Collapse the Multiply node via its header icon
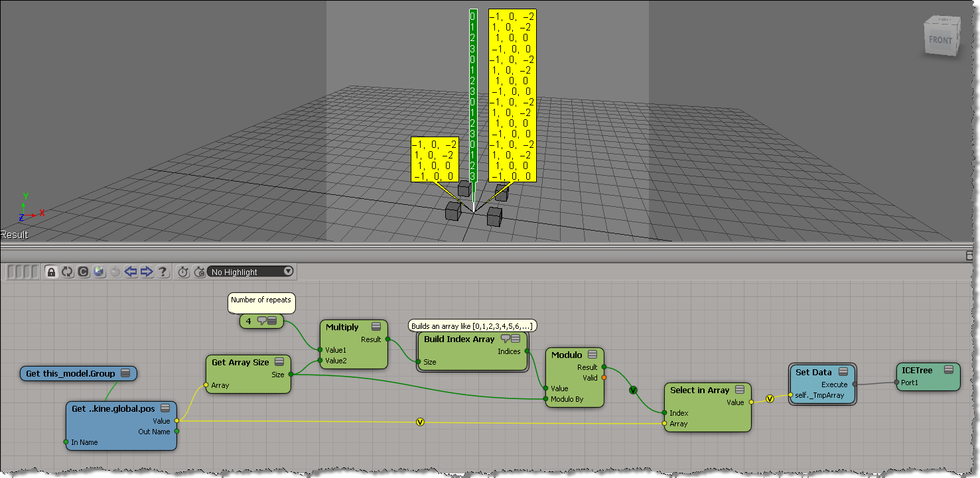This screenshot has width=980, height=478. 376,327
